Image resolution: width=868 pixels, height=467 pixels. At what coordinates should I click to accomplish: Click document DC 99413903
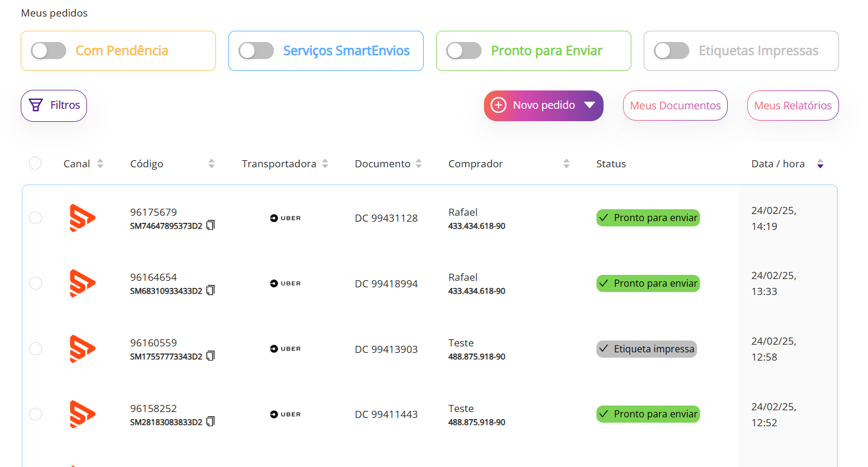[x=386, y=349]
